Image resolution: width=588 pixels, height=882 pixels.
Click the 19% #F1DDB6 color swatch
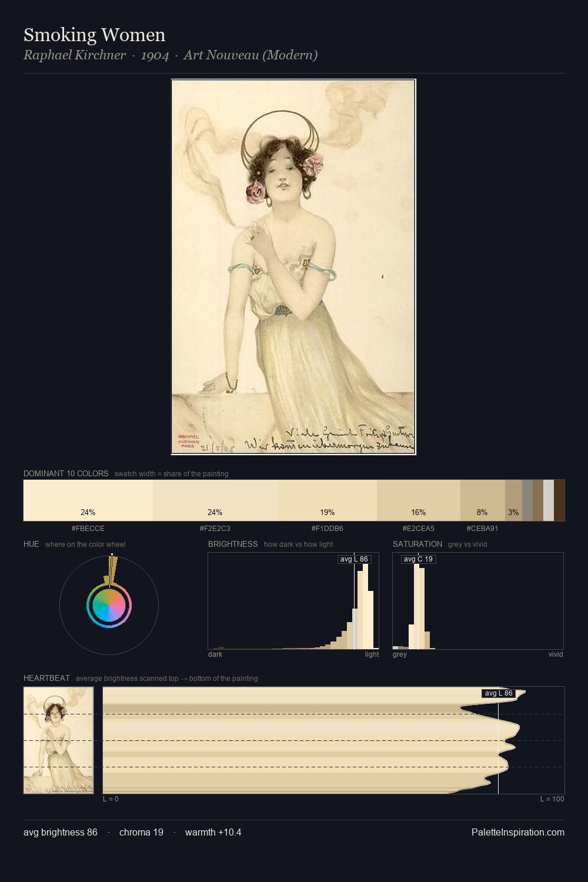(328, 500)
